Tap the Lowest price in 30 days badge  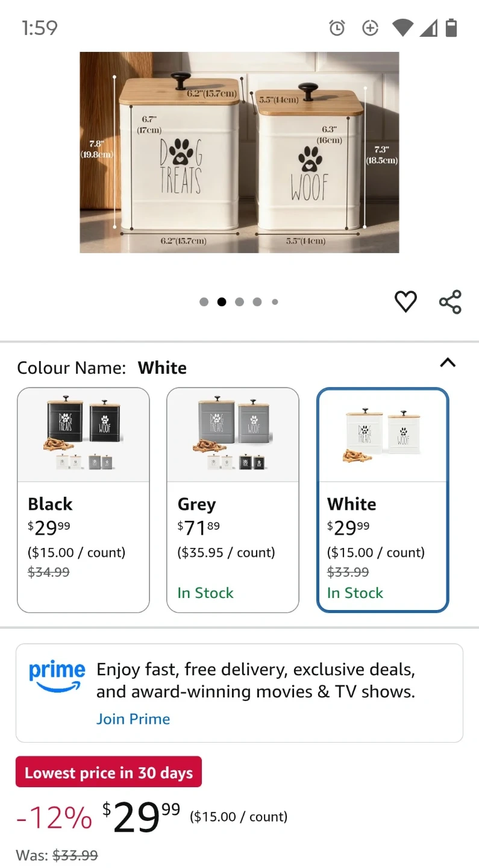pos(108,772)
